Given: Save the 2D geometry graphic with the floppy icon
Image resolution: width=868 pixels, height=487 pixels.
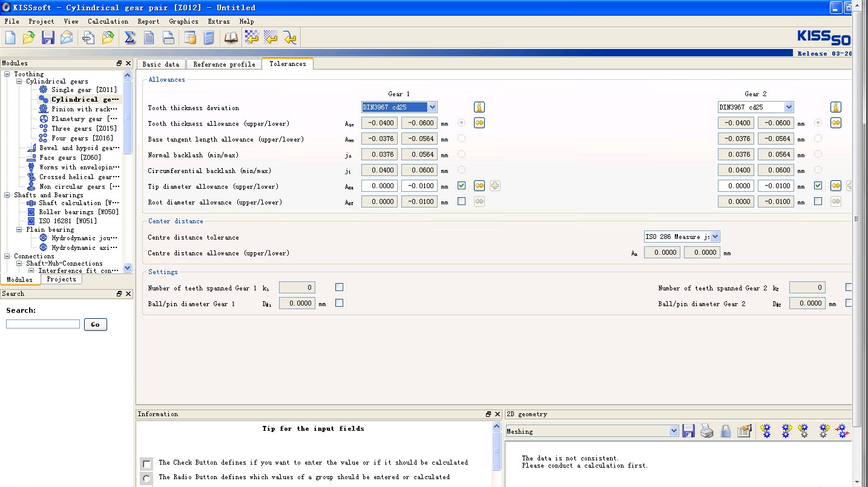Looking at the screenshot, I should pos(688,431).
